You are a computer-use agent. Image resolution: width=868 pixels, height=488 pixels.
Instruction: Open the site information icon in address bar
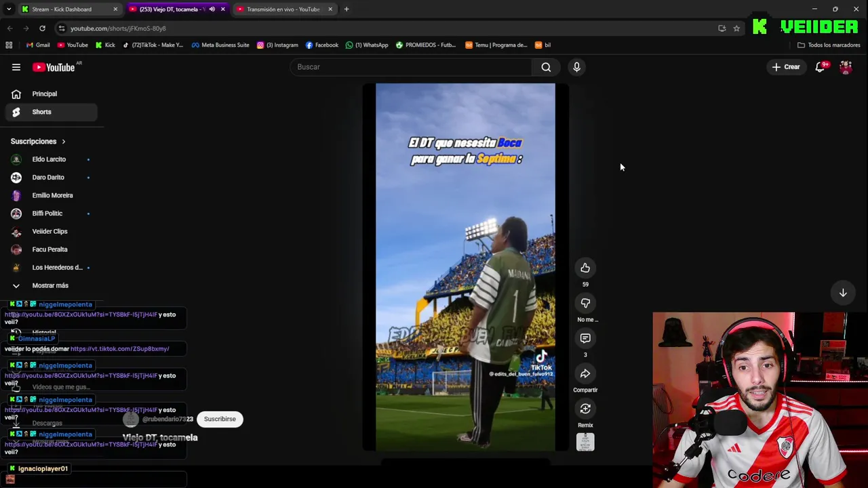62,28
